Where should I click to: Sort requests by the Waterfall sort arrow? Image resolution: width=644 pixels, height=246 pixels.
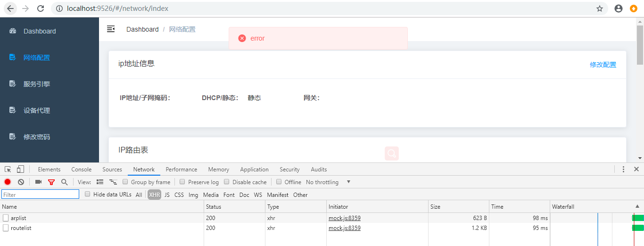(x=637, y=206)
